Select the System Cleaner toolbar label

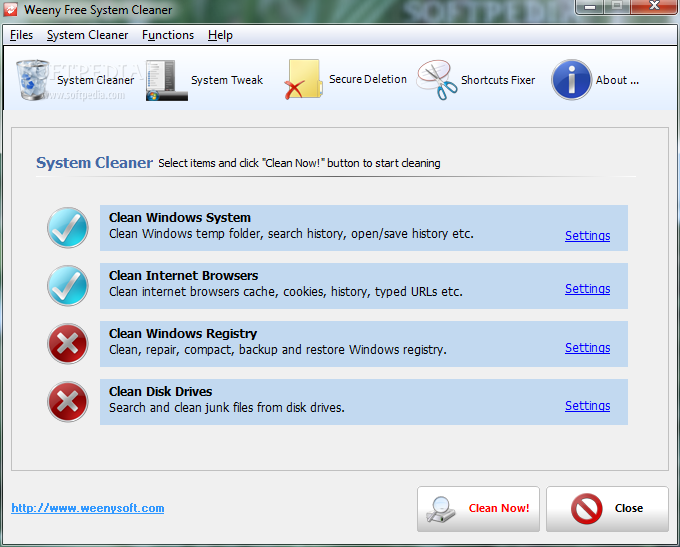(95, 80)
